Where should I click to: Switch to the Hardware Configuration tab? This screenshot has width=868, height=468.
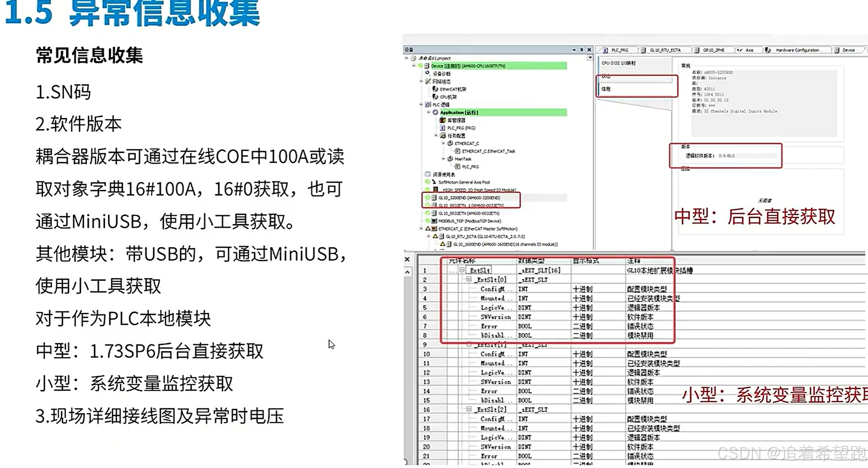coord(797,50)
